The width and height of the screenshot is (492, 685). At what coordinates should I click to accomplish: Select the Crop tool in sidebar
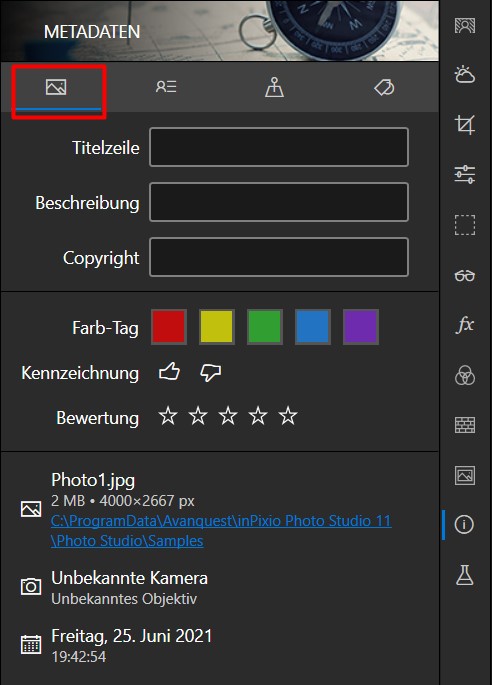464,125
